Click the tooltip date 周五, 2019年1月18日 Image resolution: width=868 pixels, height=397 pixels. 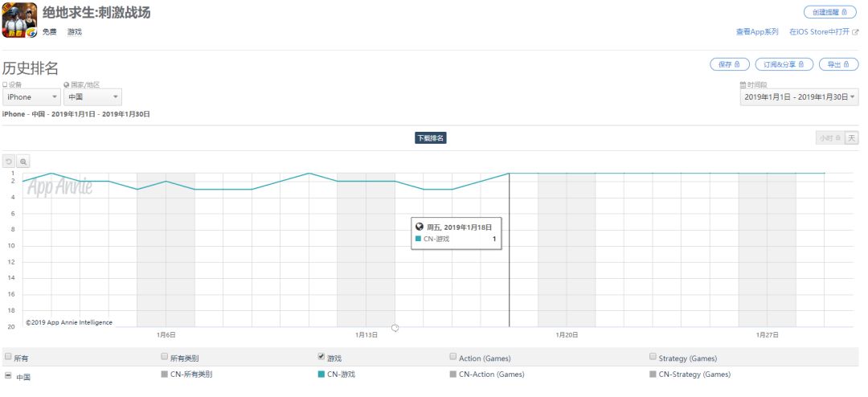click(x=460, y=227)
